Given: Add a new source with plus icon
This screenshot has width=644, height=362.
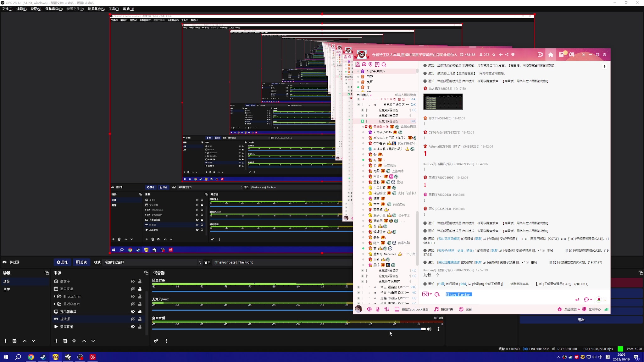Looking at the screenshot, I should [x=56, y=341].
